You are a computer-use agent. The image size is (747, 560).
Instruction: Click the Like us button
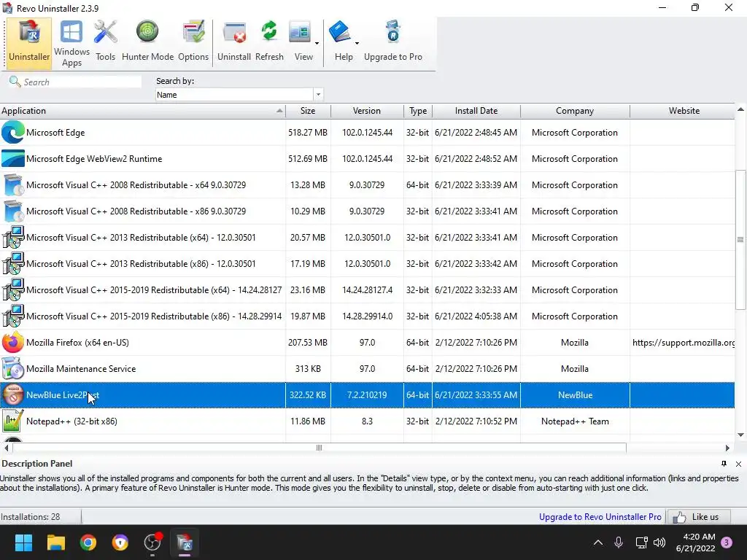pos(698,517)
